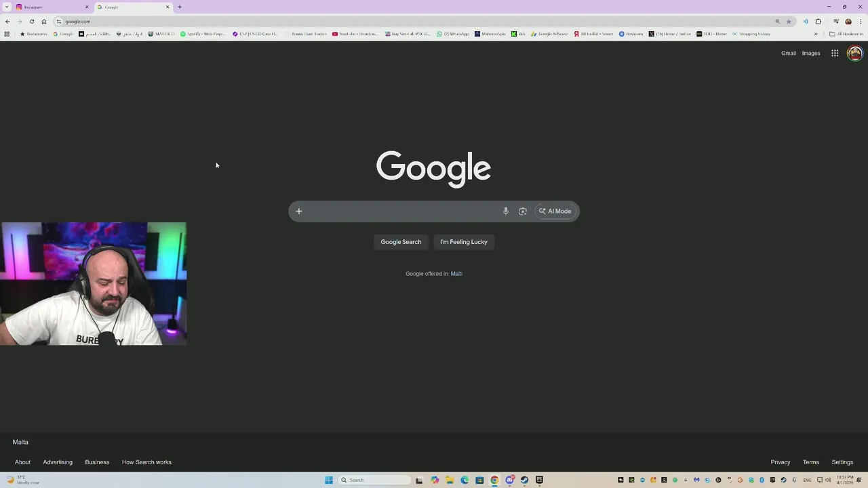Screen dimensions: 868x488
Task: Open the Windows Start menu
Action: pos(329,480)
